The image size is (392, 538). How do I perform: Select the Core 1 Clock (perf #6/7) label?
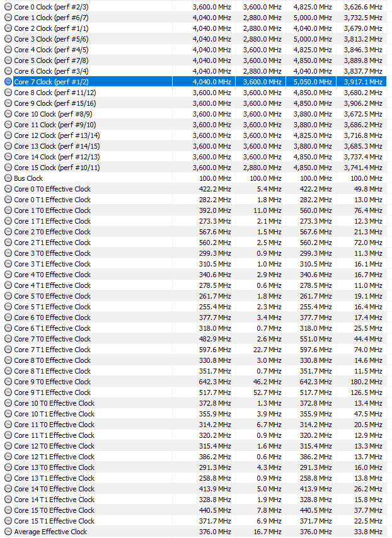(x=51, y=18)
